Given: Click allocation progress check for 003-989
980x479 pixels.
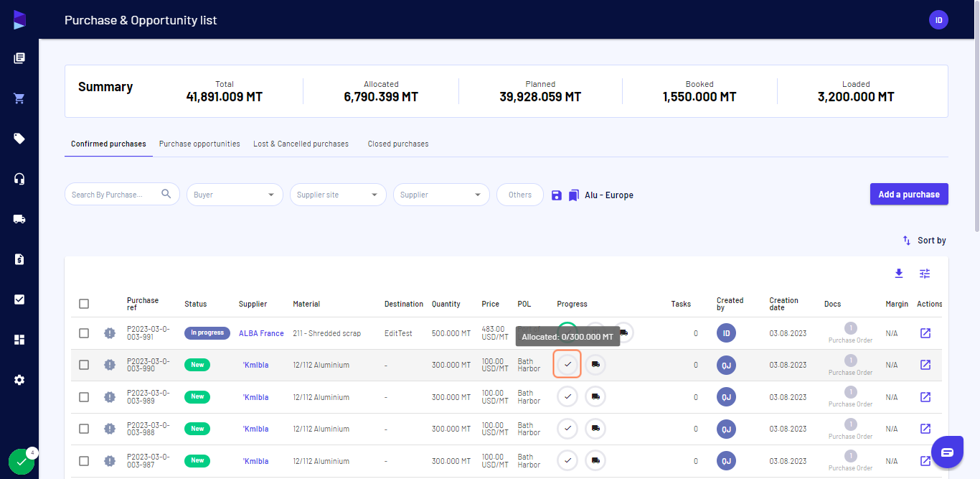Looking at the screenshot, I should [x=567, y=396].
